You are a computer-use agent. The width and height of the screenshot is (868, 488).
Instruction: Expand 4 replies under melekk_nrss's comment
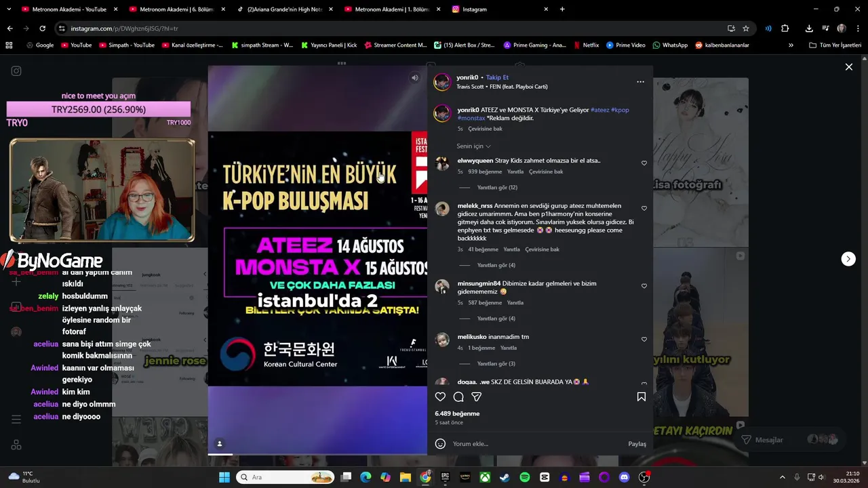tap(496, 265)
